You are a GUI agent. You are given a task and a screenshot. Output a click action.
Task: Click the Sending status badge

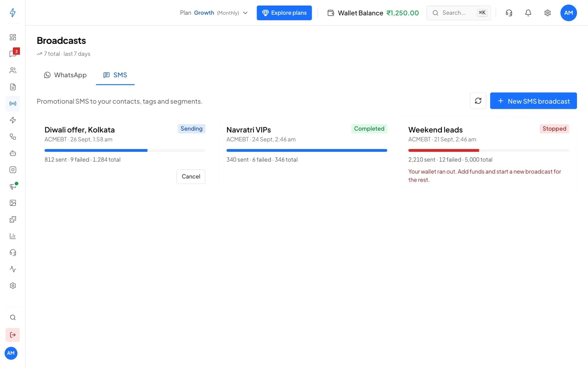click(x=191, y=129)
